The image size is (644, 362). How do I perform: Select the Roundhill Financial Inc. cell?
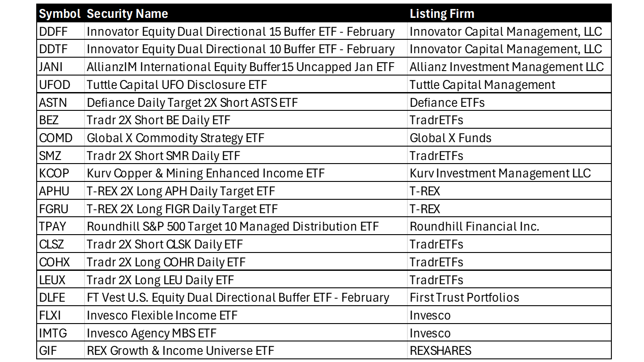tap(475, 227)
